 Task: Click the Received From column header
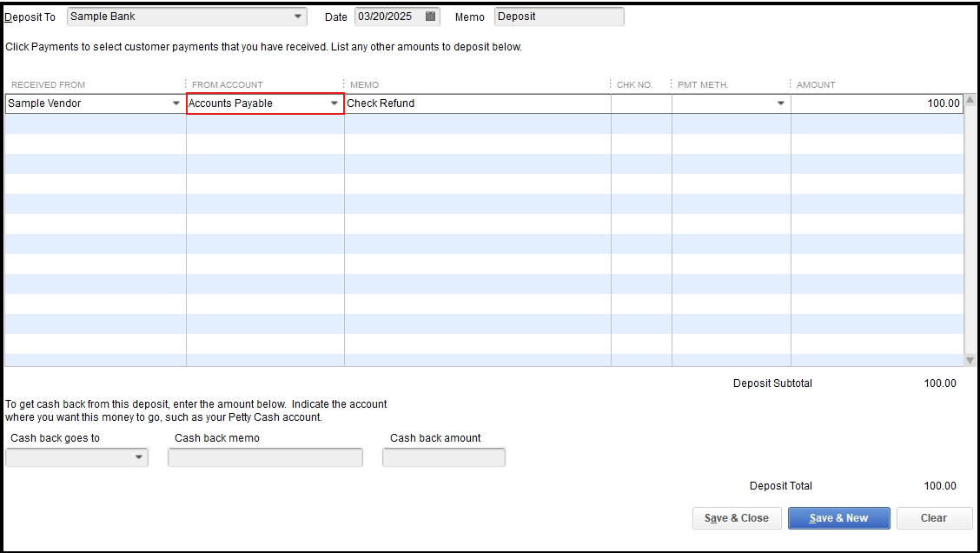(x=49, y=84)
